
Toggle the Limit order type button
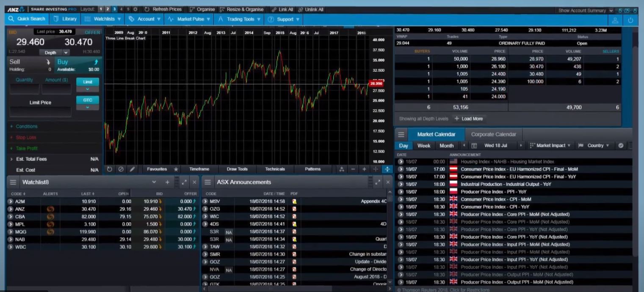[88, 82]
